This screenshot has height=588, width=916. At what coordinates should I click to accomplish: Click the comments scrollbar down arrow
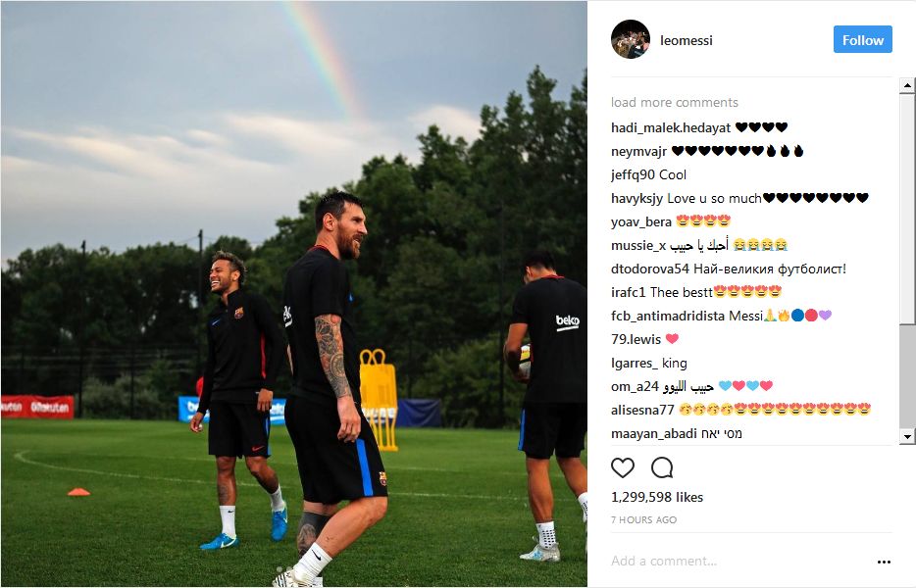pyautogui.click(x=906, y=436)
